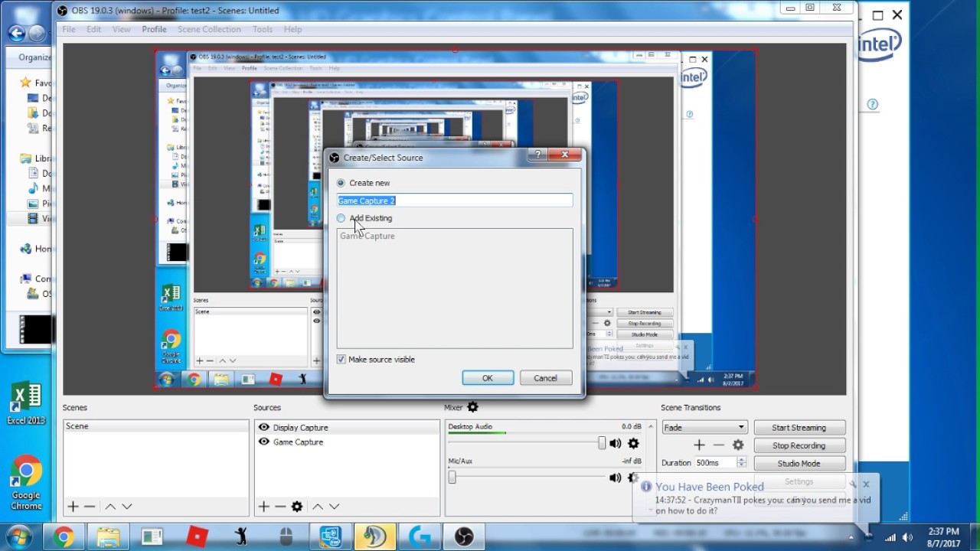Open the Scene Collection menu
Image resolution: width=980 pixels, height=551 pixels.
pos(209,29)
